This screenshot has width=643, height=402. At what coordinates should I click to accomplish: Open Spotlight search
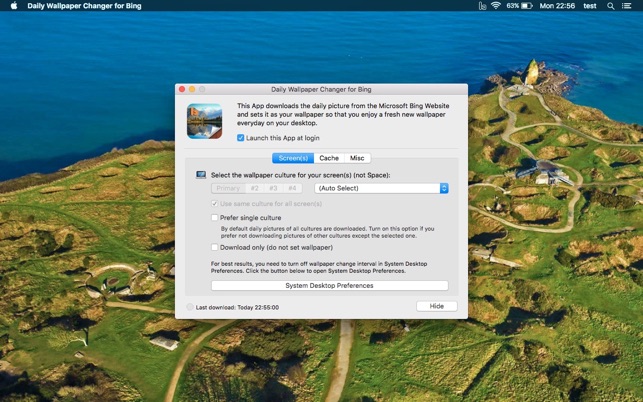coord(611,6)
